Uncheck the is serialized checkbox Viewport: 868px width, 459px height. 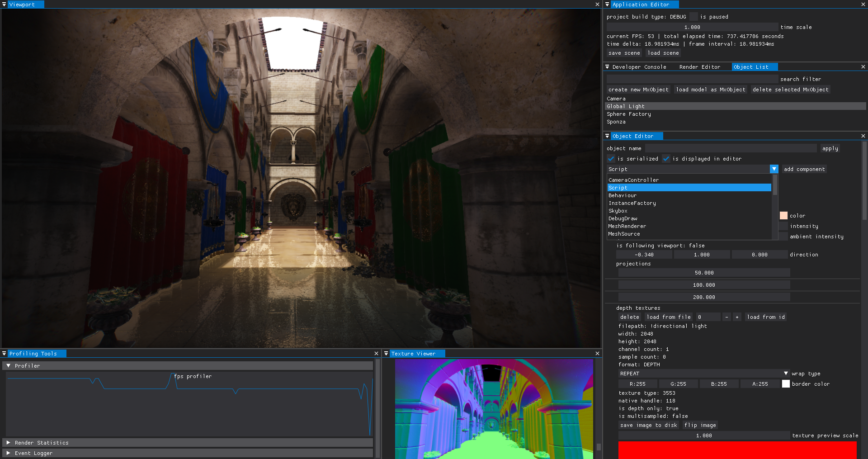tap(611, 159)
